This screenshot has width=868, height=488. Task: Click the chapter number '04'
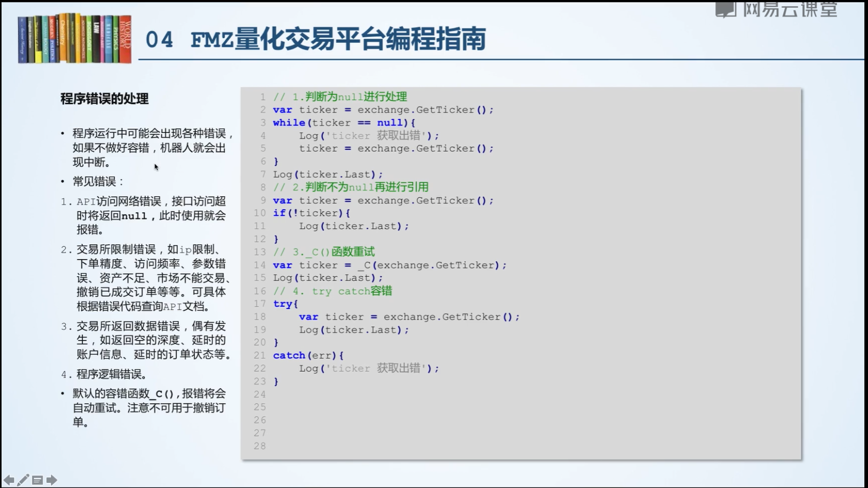(x=159, y=40)
